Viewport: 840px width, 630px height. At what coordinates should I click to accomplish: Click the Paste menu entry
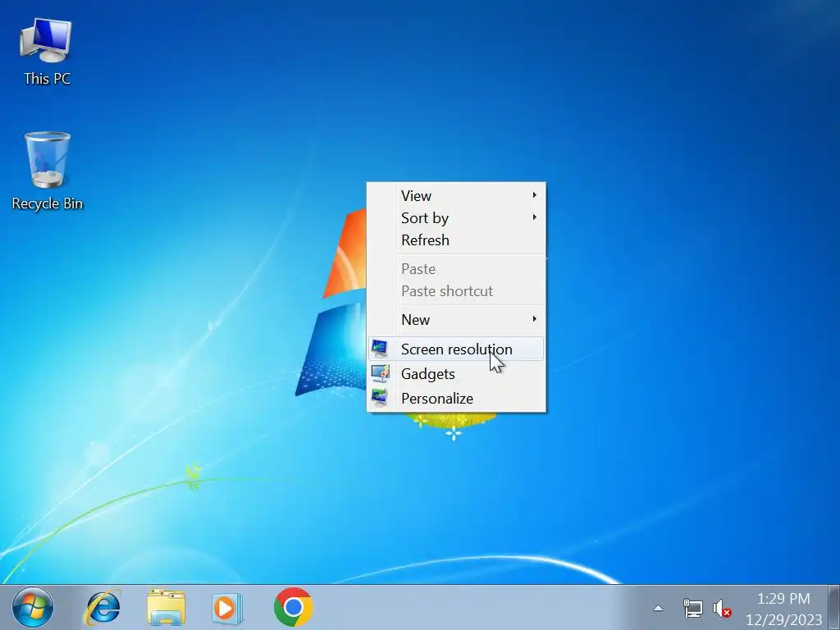coord(456,268)
